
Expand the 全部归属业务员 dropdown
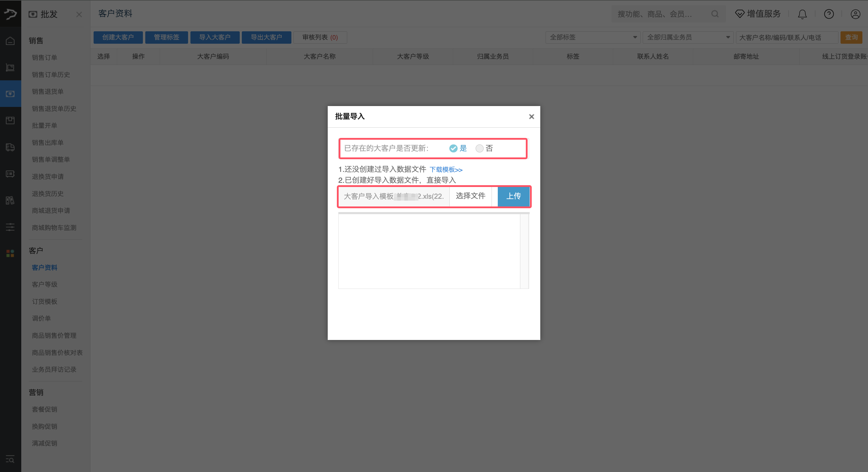point(688,38)
